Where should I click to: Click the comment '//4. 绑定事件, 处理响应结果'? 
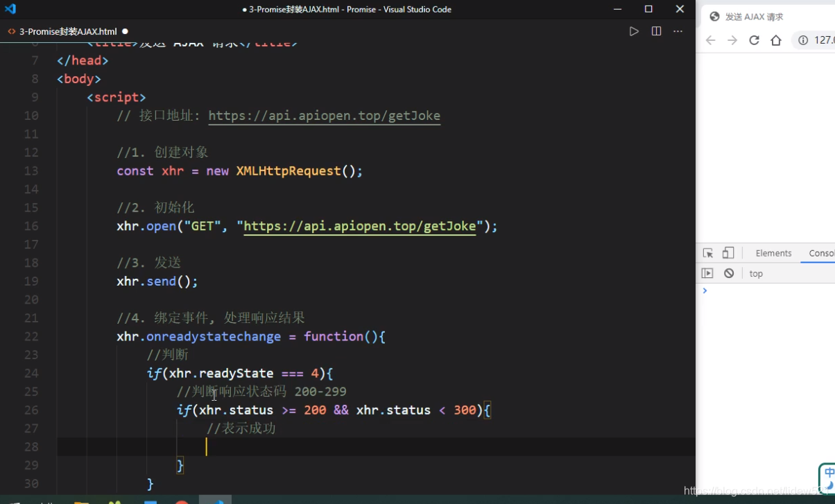coord(211,318)
